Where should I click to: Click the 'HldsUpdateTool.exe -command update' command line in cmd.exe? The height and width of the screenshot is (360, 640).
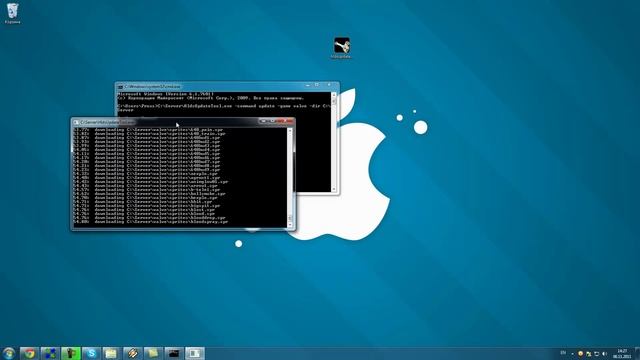click(224, 106)
